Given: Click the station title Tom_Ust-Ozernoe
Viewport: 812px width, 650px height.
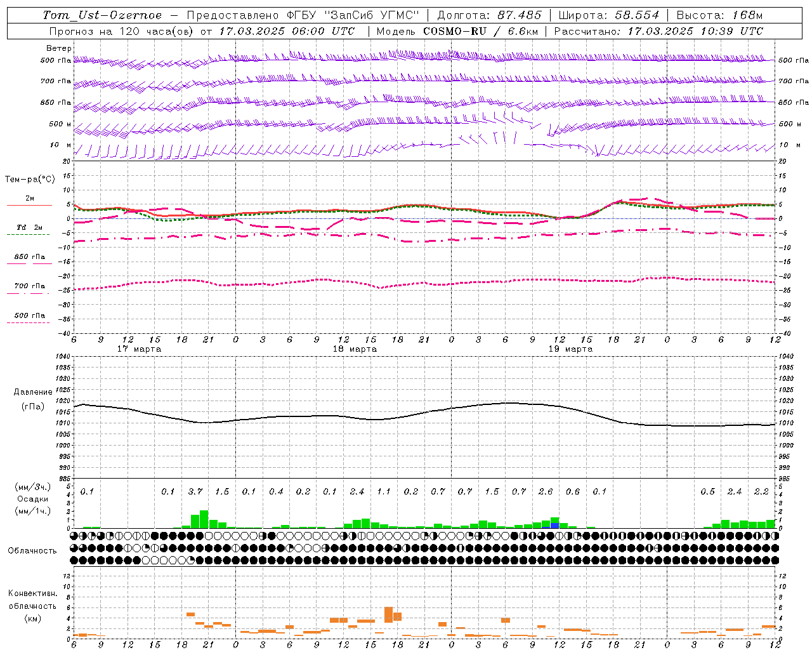Looking at the screenshot, I should [102, 15].
